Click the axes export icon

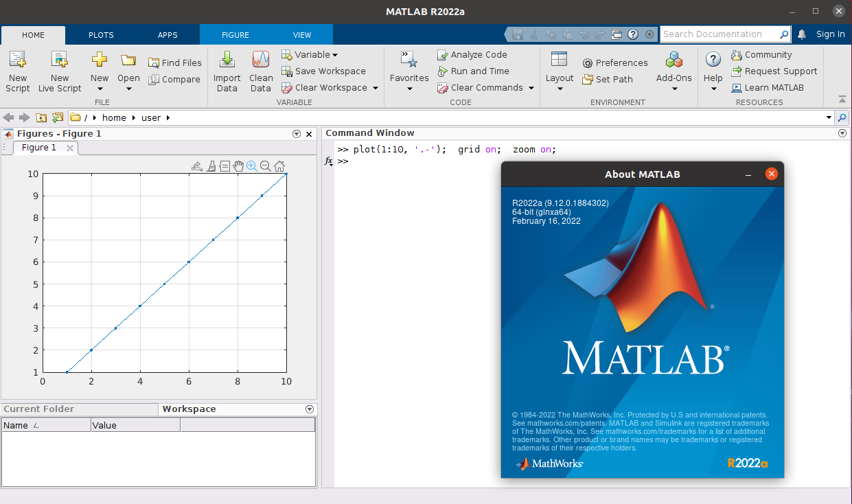coord(197,165)
